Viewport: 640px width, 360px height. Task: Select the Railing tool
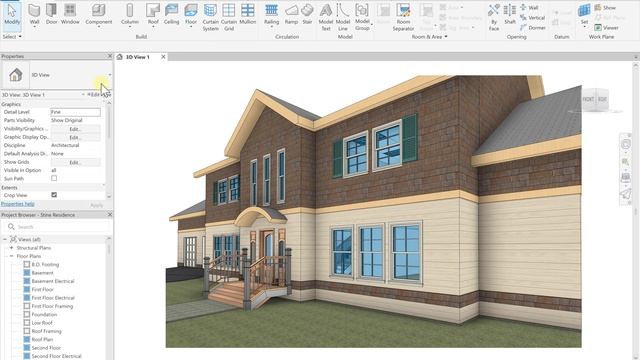point(271,15)
